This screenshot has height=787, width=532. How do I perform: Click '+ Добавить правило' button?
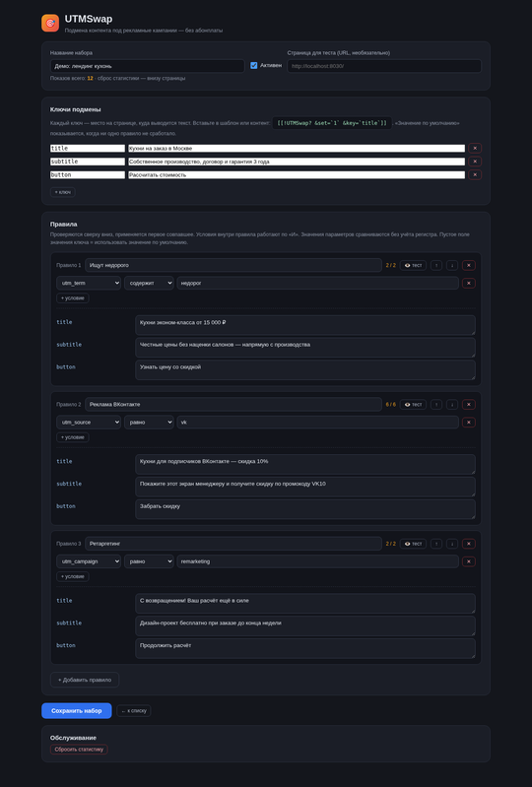pos(85,680)
